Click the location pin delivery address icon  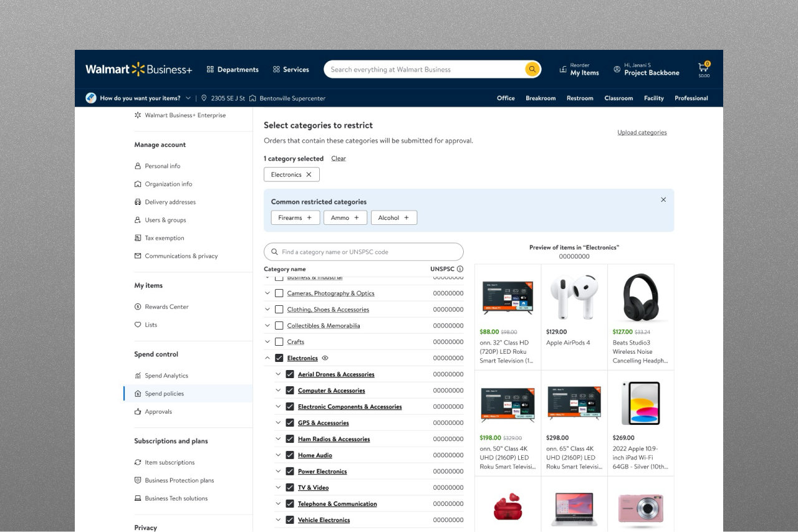204,98
